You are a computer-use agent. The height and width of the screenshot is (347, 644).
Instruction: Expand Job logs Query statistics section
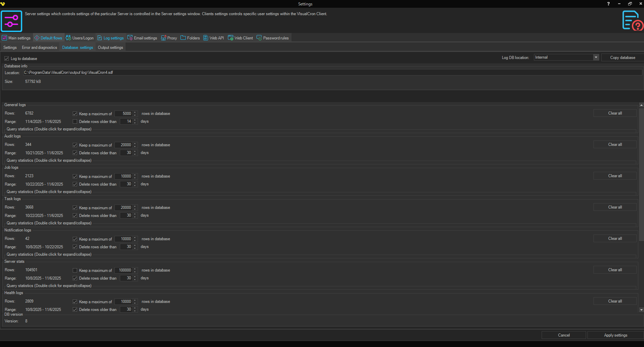(49, 192)
